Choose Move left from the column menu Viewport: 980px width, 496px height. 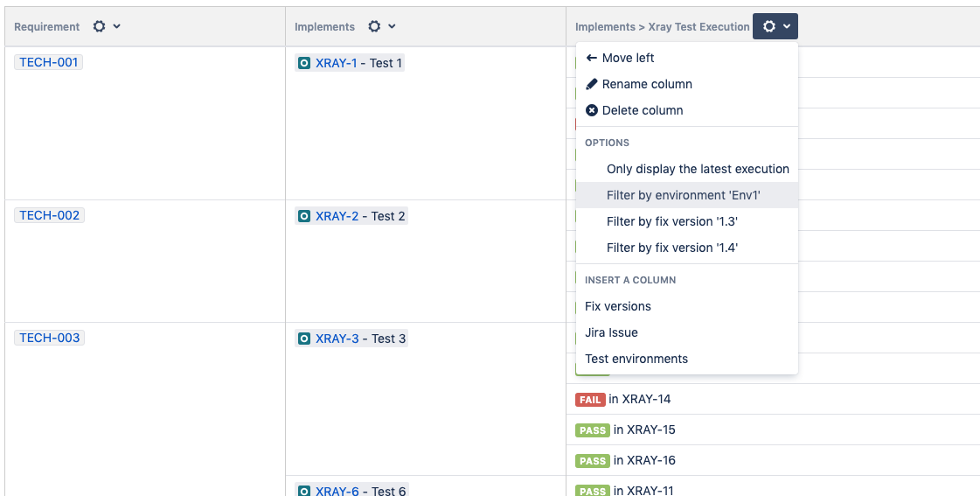click(x=627, y=58)
